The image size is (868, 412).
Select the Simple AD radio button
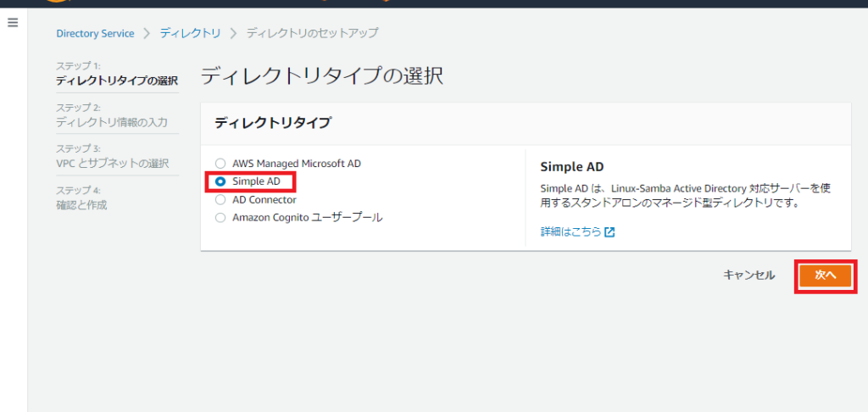pos(221,181)
